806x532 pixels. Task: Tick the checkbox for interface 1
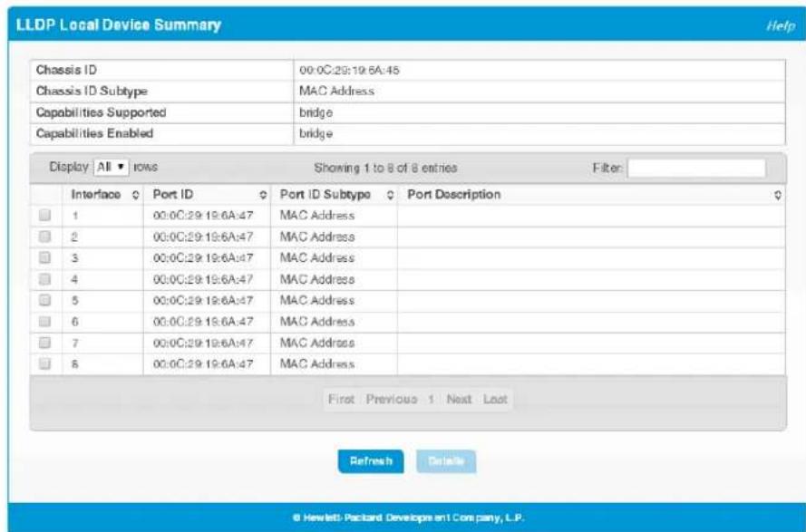44,215
